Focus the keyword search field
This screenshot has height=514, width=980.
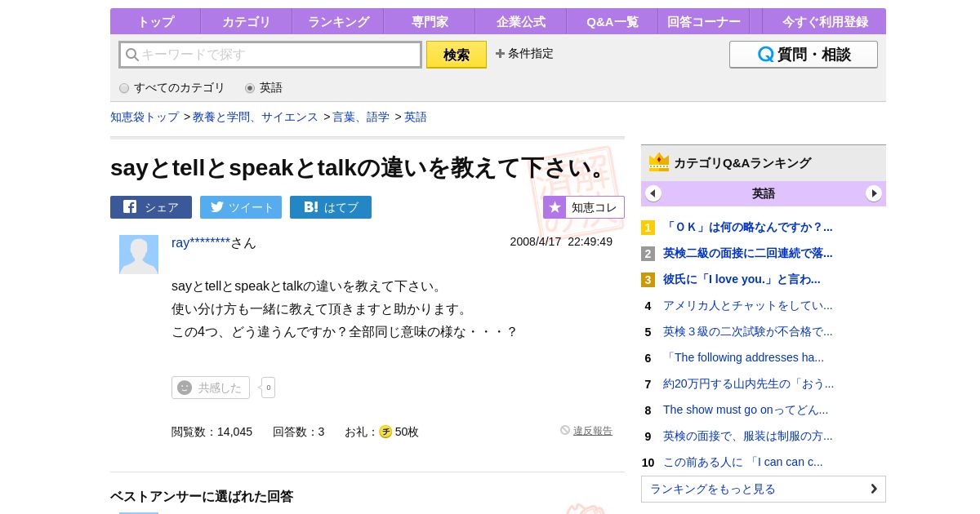[270, 55]
